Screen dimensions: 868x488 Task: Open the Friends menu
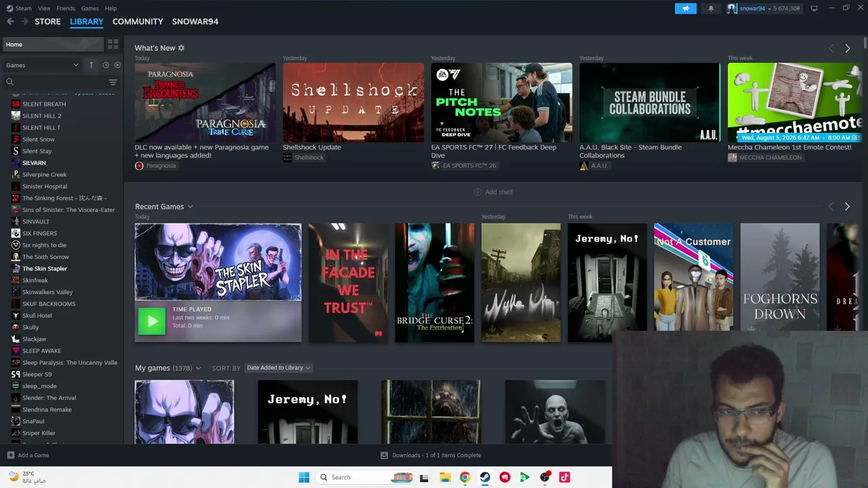66,8
